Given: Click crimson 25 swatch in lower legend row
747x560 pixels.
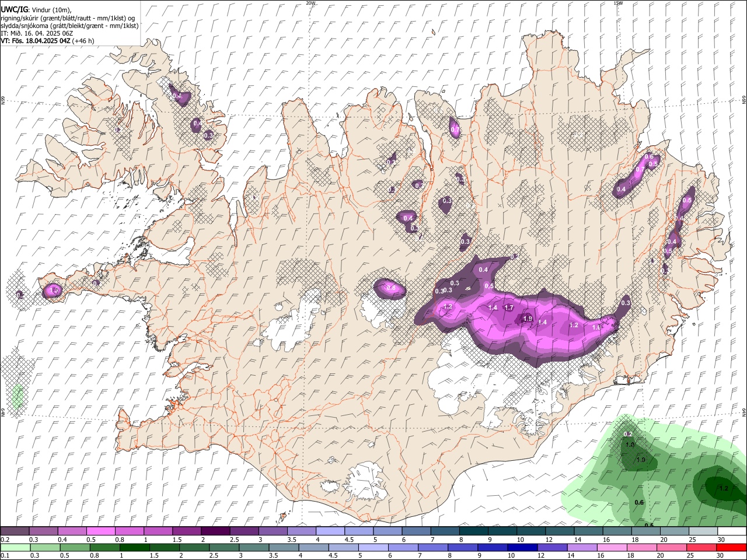Looking at the screenshot, I should tap(702, 547).
